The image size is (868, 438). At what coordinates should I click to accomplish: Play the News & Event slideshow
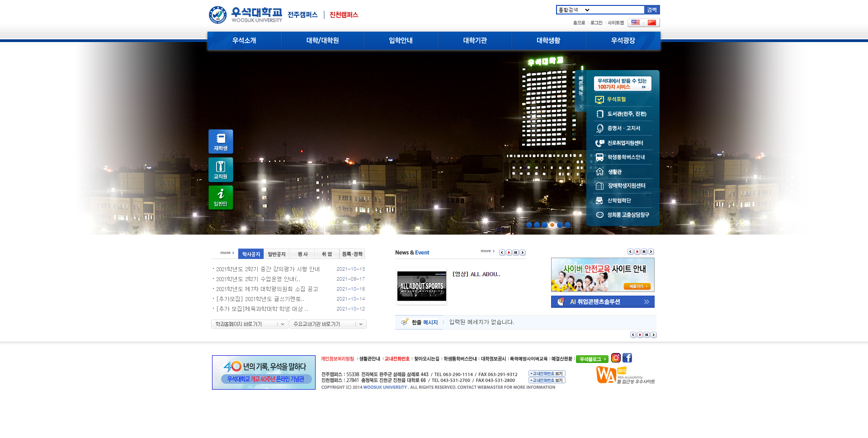pos(509,253)
